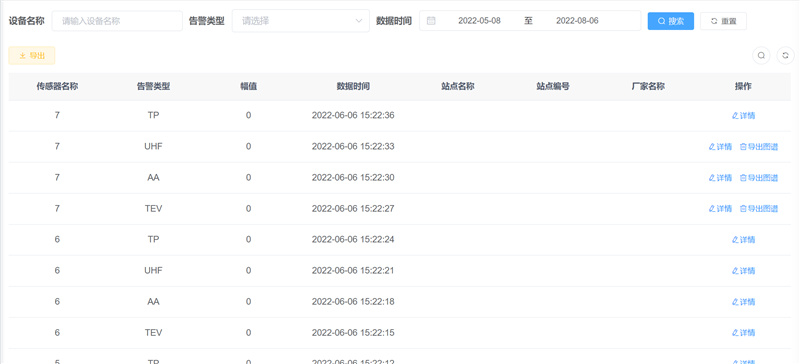The width and height of the screenshot is (800, 364).
Task: Select the start date 2022-05-08 field
Action: 480,21
